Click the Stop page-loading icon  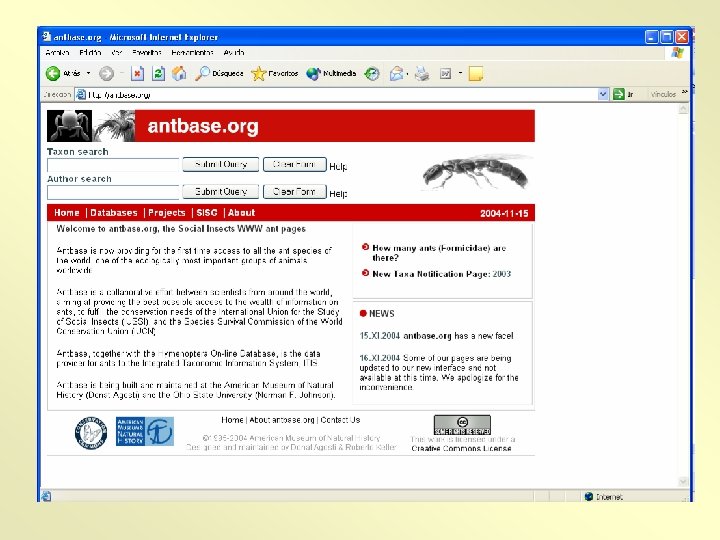coord(137,73)
